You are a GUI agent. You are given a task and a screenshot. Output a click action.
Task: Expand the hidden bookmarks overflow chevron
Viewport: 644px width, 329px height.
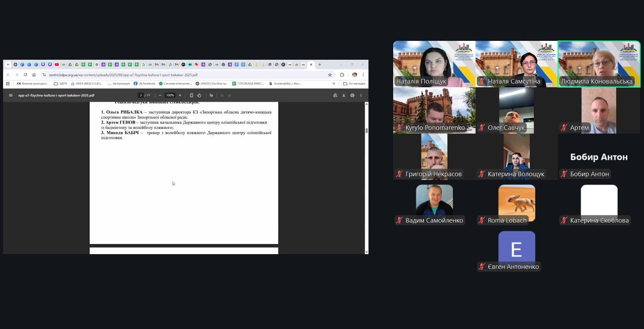click(x=334, y=83)
